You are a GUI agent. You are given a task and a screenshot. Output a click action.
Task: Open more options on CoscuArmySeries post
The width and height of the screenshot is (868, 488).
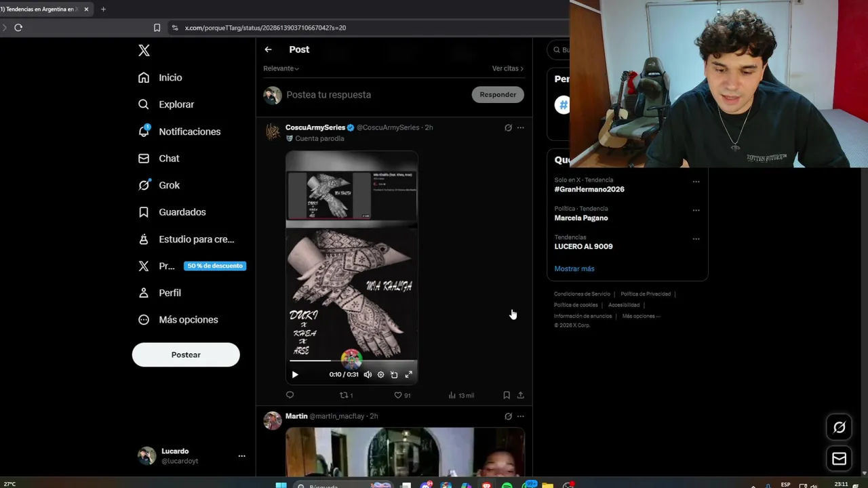[x=520, y=127]
